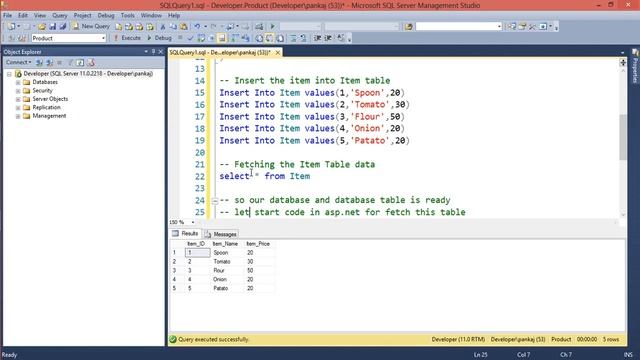The image size is (640, 360).
Task: Toggle Include Actual Execution Plan
Action: click(x=235, y=38)
